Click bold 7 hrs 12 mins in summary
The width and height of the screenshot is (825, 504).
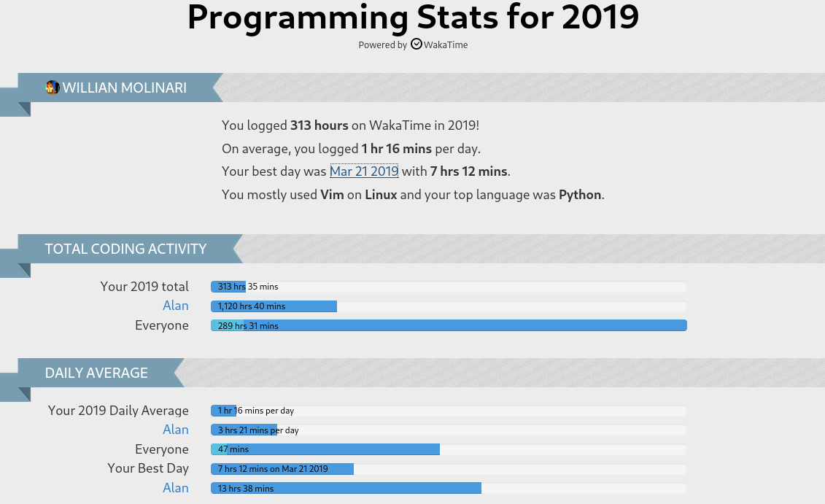(469, 171)
